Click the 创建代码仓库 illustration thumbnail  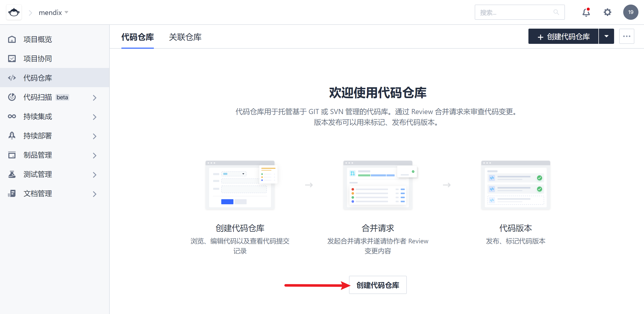point(241,185)
